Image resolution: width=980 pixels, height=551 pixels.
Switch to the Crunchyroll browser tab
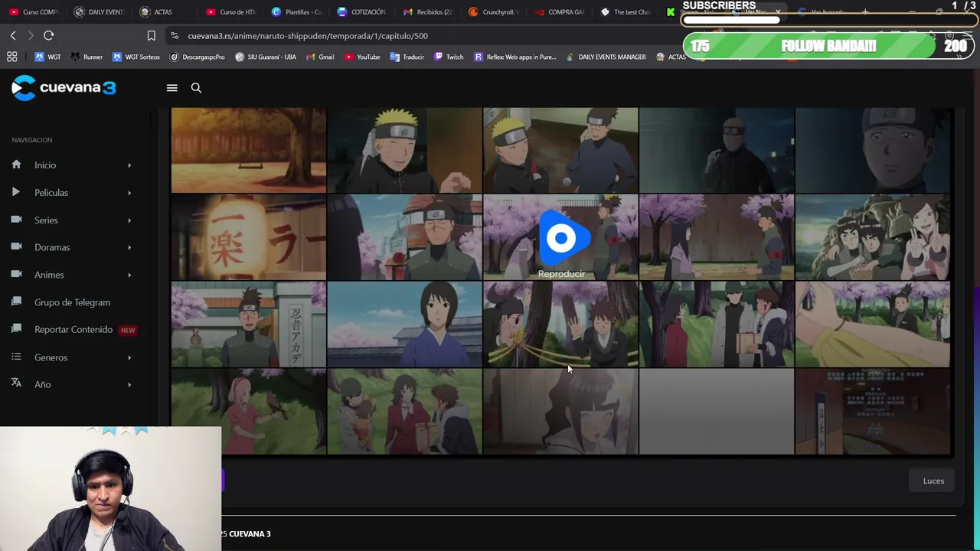pos(494,12)
